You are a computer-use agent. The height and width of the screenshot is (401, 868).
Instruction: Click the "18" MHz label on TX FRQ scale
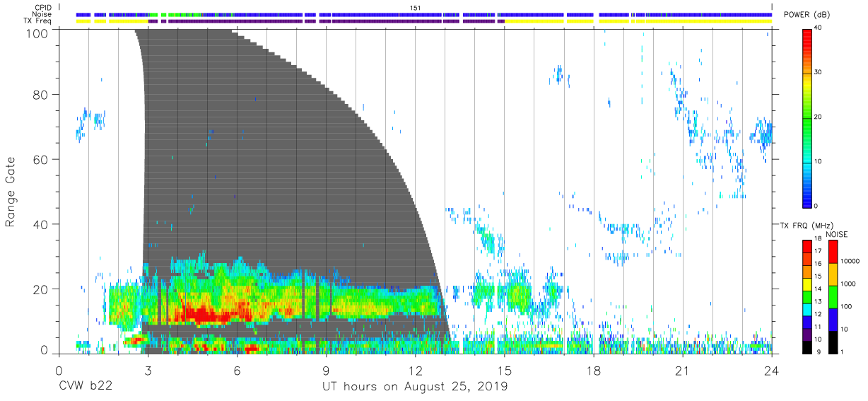[x=819, y=240]
